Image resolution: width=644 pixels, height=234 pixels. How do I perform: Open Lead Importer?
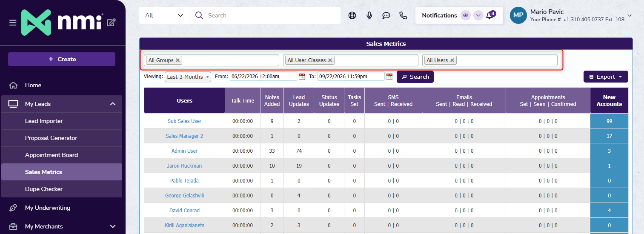pyautogui.click(x=62, y=121)
